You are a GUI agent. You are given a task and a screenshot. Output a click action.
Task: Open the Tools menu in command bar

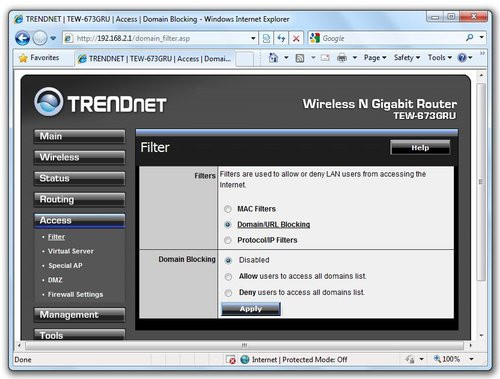[440, 58]
